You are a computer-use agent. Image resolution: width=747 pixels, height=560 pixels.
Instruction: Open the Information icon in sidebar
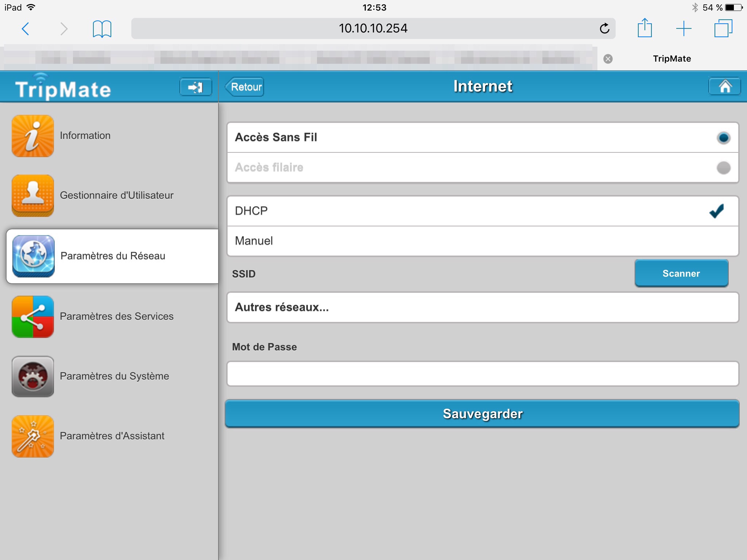tap(33, 136)
